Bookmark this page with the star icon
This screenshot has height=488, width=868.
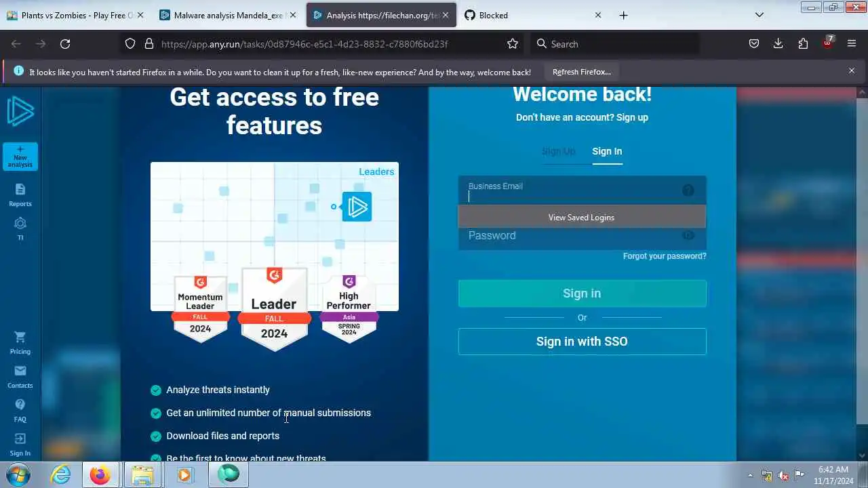513,43
